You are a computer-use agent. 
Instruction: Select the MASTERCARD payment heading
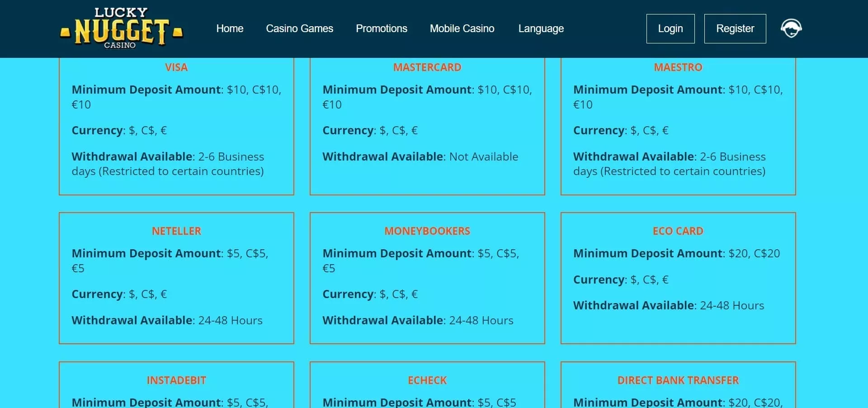pyautogui.click(x=427, y=67)
